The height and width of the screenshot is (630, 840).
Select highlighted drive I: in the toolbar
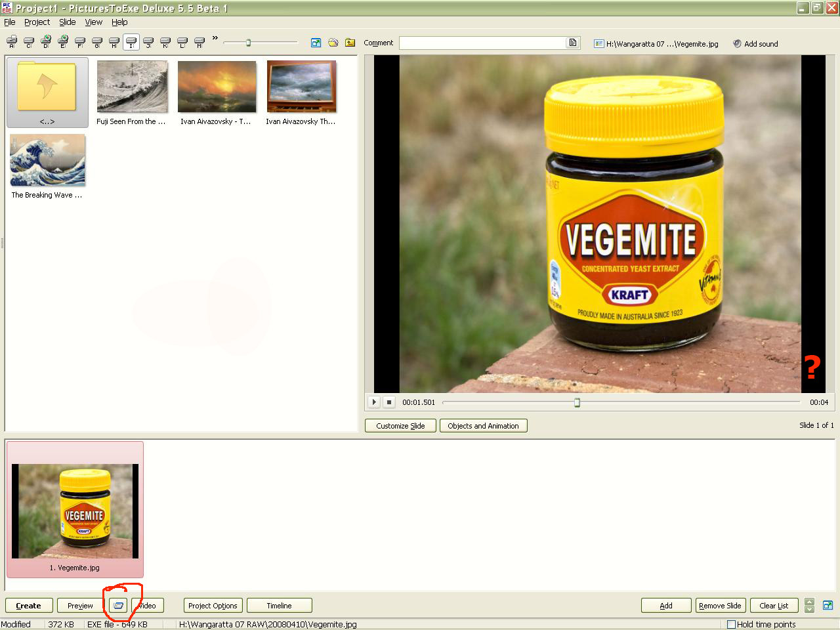(131, 43)
